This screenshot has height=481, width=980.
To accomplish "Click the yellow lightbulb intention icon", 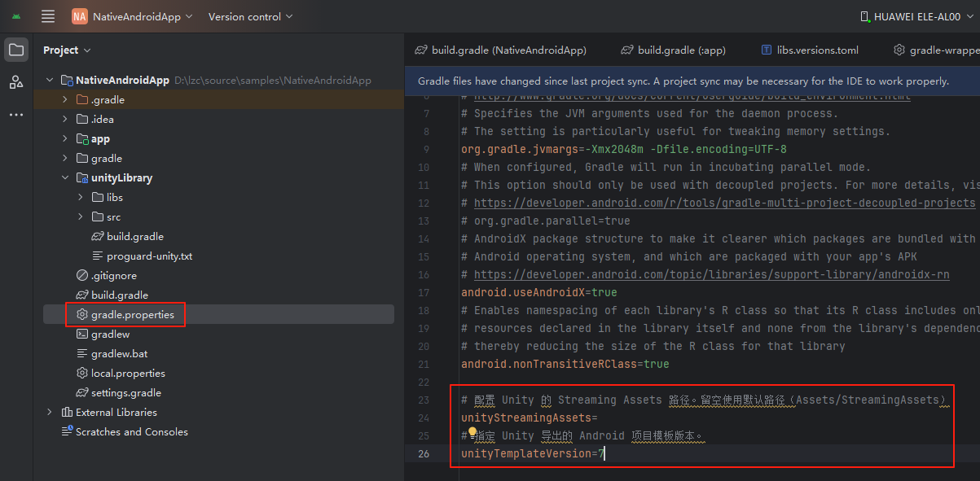I will pos(472,431).
